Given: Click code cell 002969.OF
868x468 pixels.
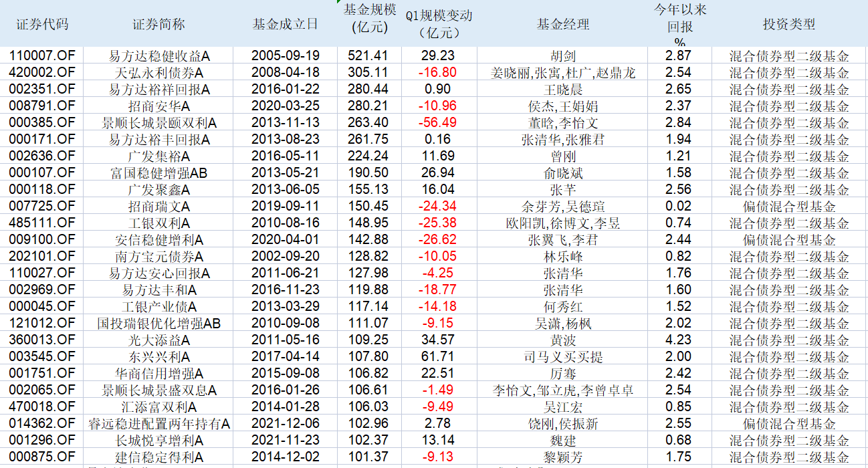Looking at the screenshot, I should pyautogui.click(x=41, y=289).
